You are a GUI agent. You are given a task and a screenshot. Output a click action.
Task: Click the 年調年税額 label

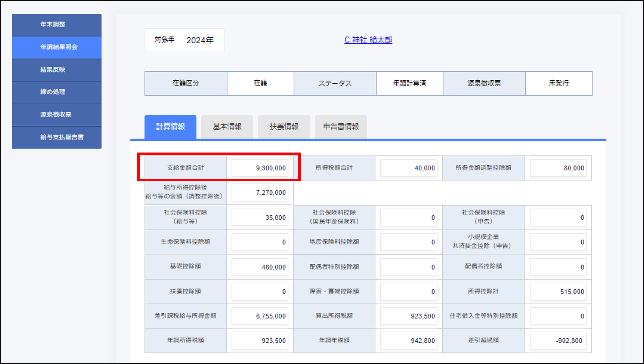(x=334, y=340)
